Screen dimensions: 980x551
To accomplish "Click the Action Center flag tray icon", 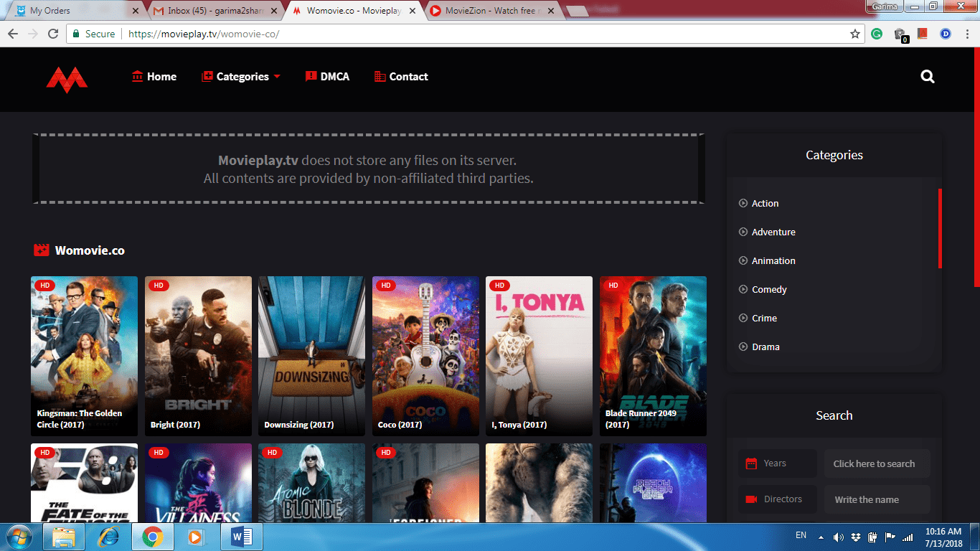I will click(890, 537).
